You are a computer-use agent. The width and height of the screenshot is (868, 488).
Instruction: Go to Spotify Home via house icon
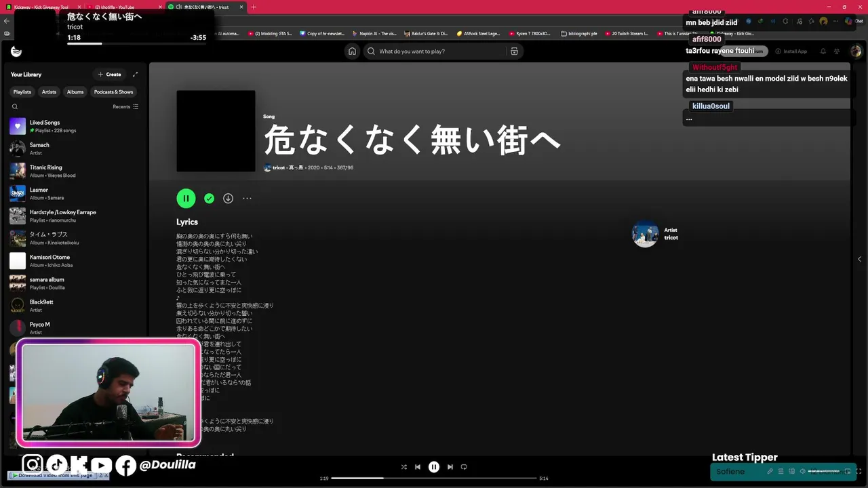click(352, 51)
